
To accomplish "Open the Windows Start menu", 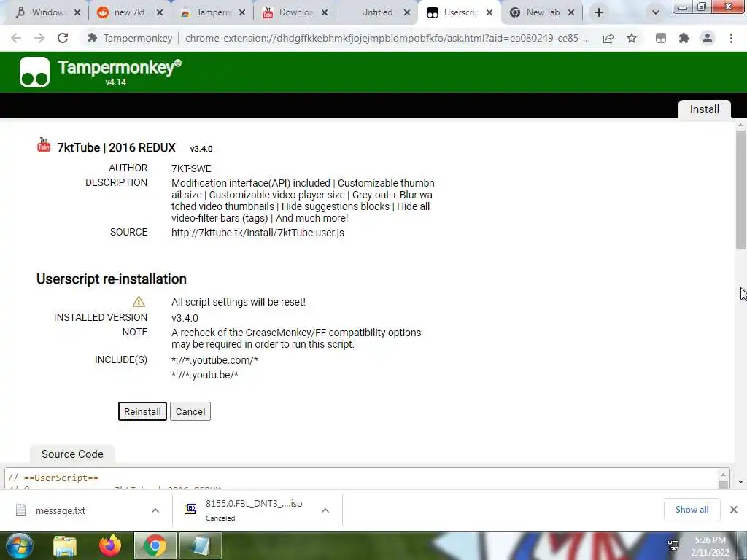I will 19,545.
